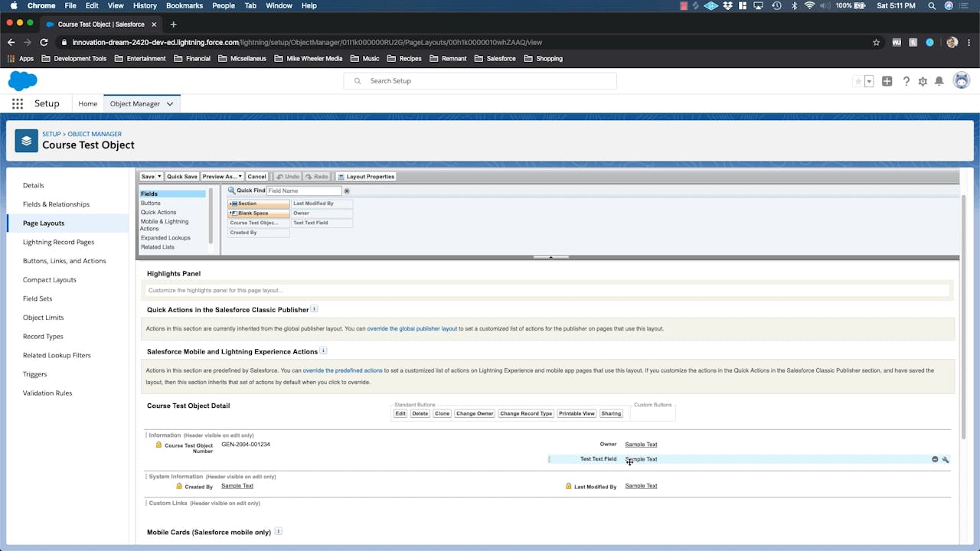This screenshot has width=980, height=551.
Task: Expand the Save button dropdown arrow
Action: point(159,177)
